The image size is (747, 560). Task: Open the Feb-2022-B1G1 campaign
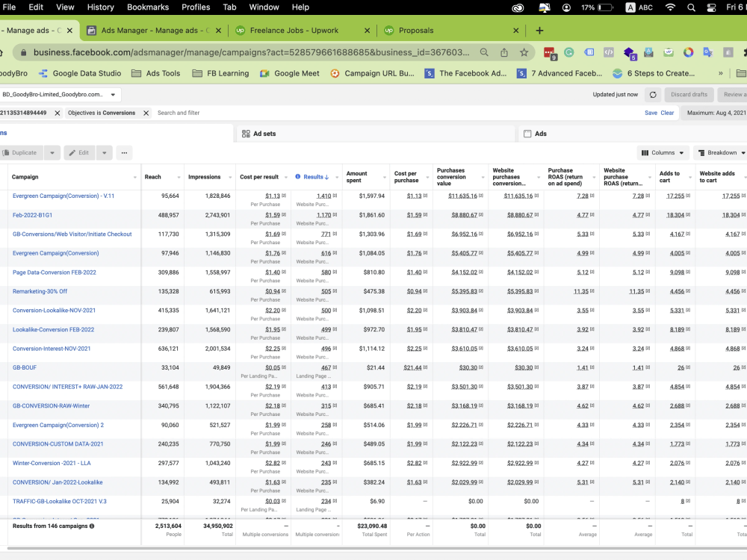32,215
